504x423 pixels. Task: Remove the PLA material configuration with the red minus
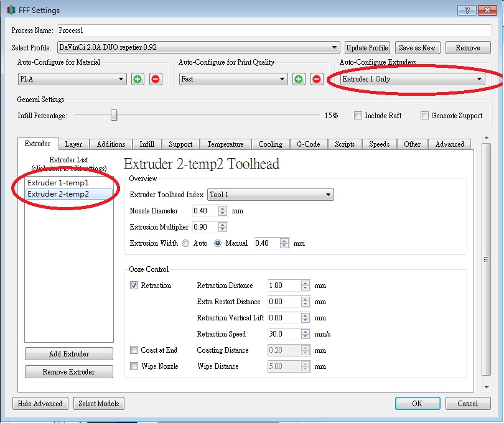point(156,79)
